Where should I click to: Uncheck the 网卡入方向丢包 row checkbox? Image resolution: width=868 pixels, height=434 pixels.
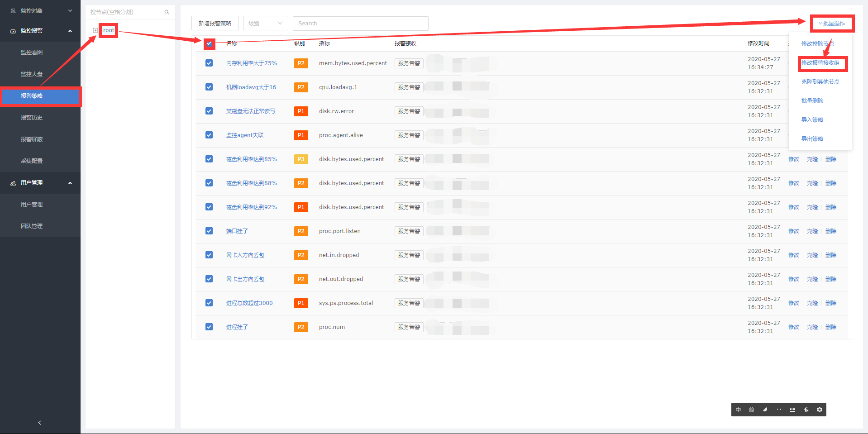pyautogui.click(x=209, y=255)
